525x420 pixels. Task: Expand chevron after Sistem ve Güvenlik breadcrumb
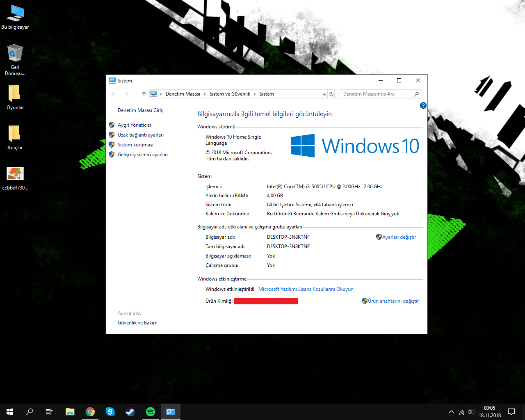click(255, 94)
